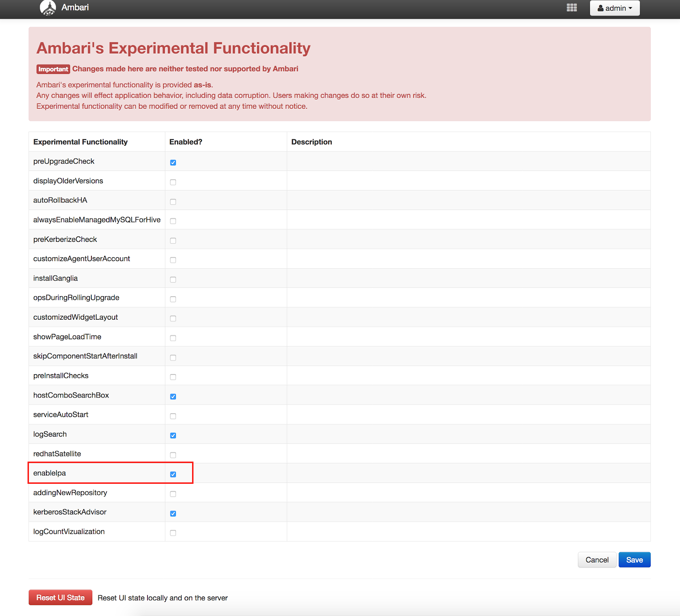Click the installGanglia row label
Viewport: 680px width, 616px height.
pyautogui.click(x=55, y=278)
